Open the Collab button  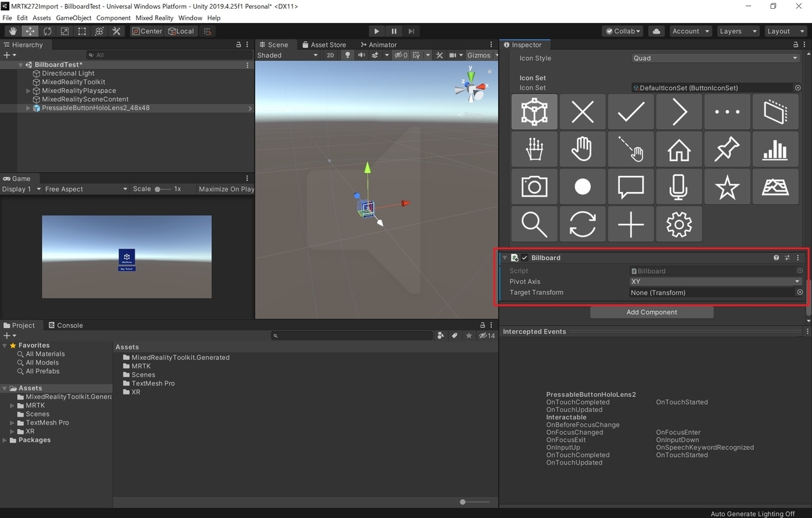(x=623, y=31)
